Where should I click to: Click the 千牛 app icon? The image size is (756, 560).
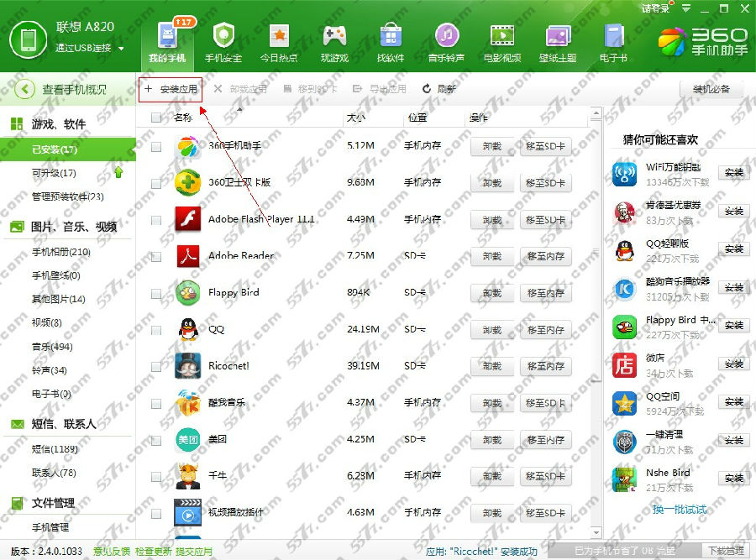187,476
